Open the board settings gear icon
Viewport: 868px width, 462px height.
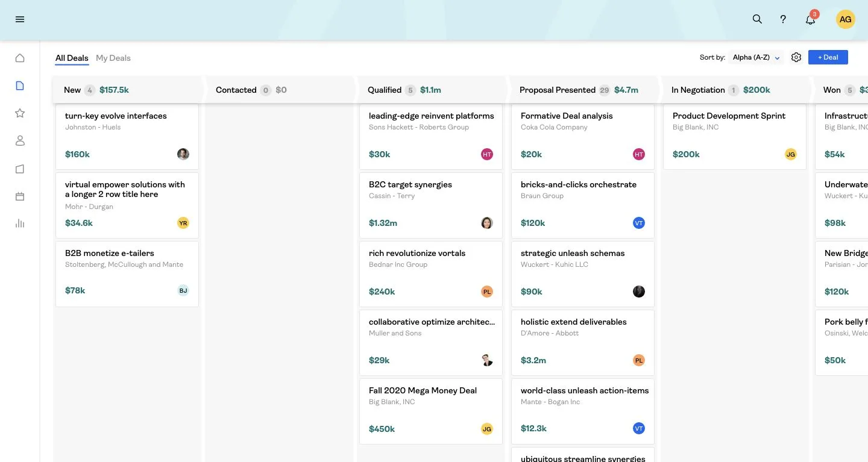(x=796, y=57)
